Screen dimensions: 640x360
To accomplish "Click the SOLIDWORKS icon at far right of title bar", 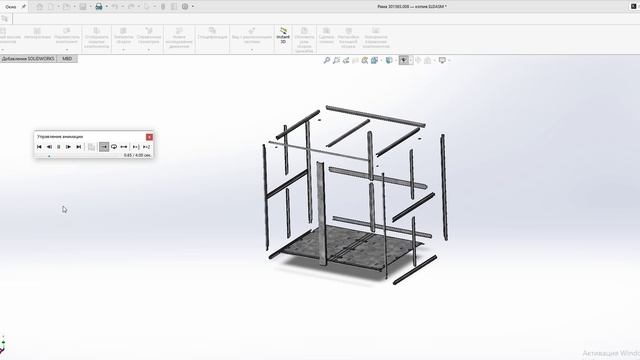I will coord(633,7).
